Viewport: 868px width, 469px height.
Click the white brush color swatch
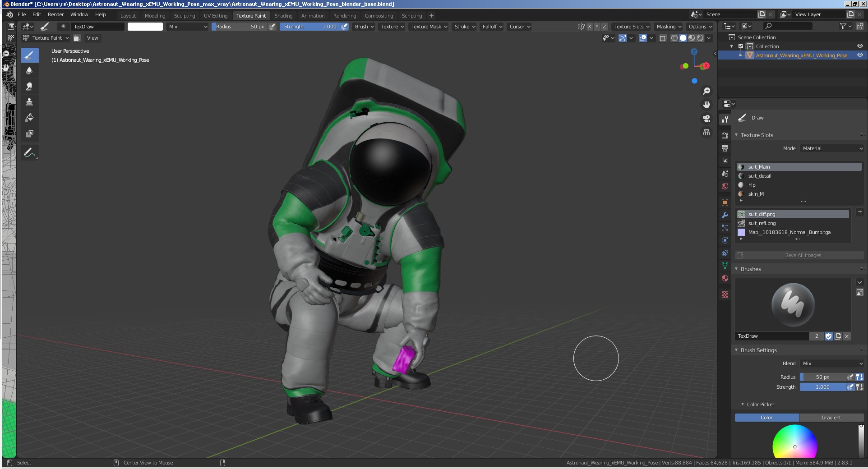[145, 27]
